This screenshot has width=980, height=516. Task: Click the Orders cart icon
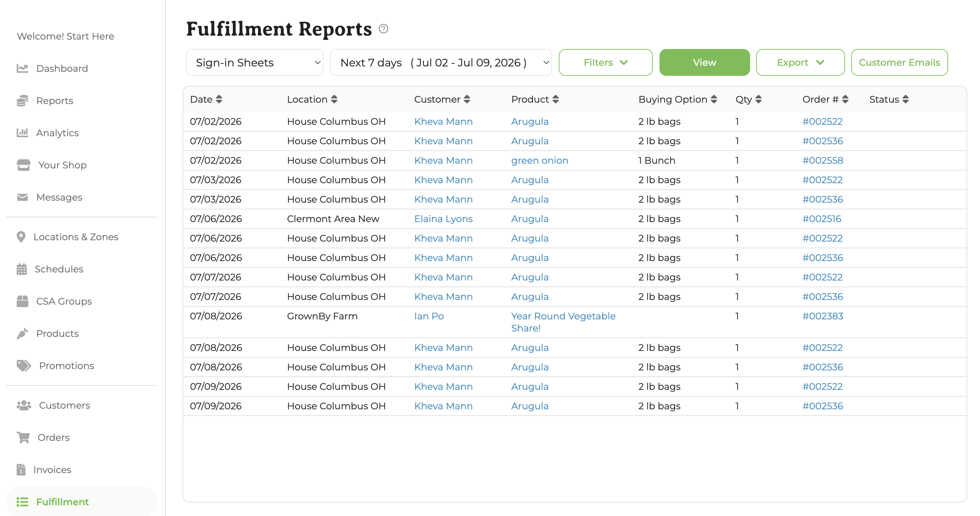coord(23,438)
